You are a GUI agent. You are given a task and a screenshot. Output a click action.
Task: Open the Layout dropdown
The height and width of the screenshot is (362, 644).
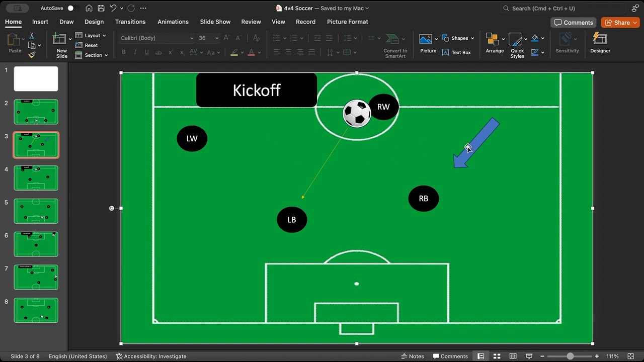[91, 36]
